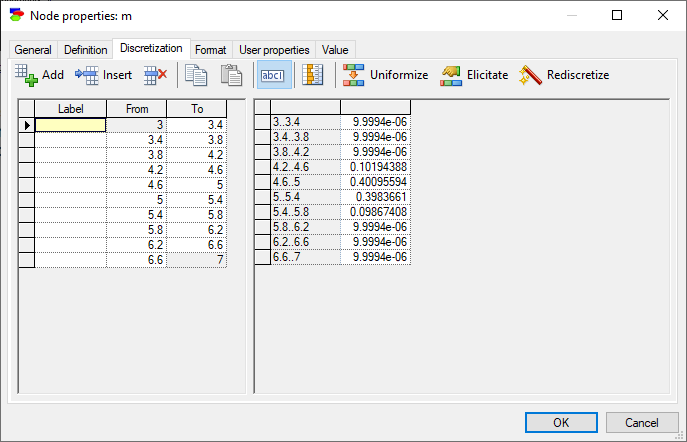Go to the User properties tab
Screen dimensions: 687x442
pos(274,50)
